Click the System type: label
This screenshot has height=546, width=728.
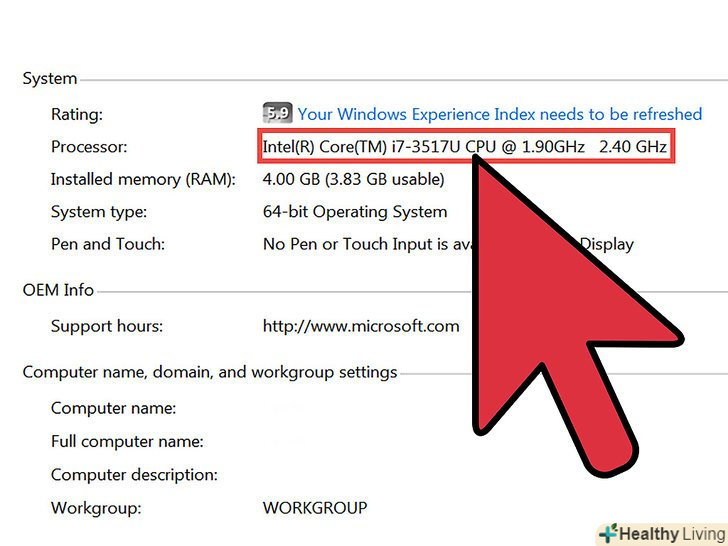(98, 212)
